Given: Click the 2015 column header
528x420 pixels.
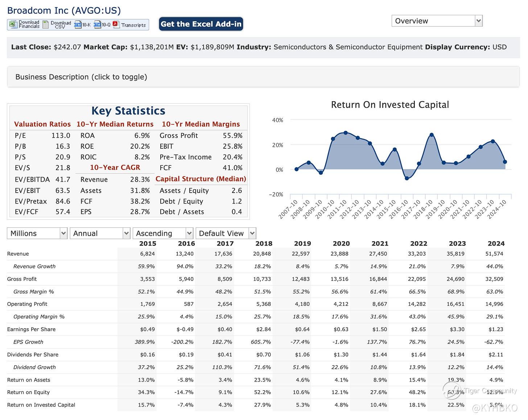Looking at the screenshot, I should (x=148, y=244).
